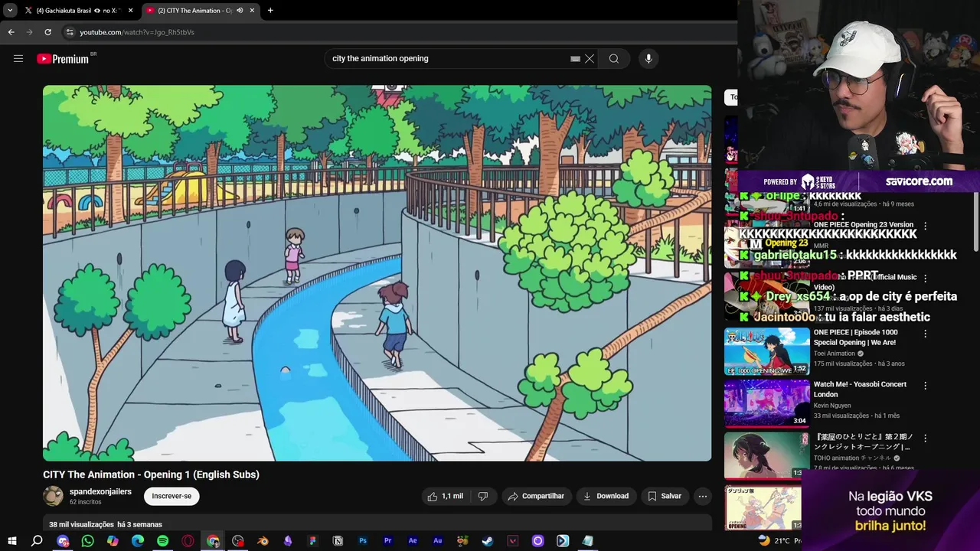Viewport: 980px width, 551px height.
Task: Focus the YouTube search input field
Action: tap(448, 58)
